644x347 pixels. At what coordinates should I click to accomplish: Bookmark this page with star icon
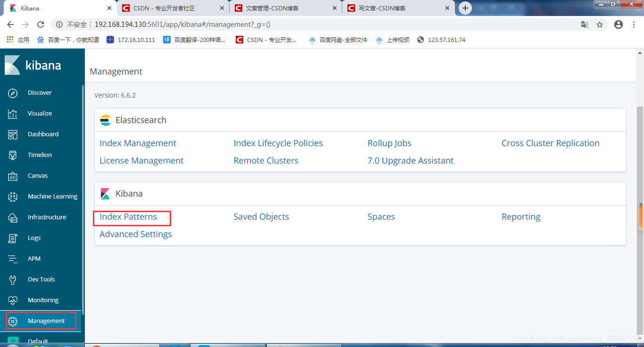pyautogui.click(x=600, y=25)
